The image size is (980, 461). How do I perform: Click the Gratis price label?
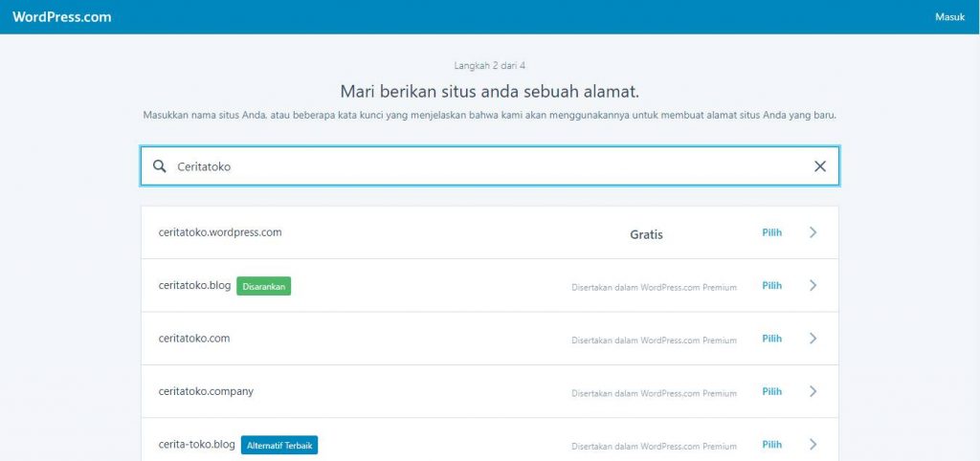click(646, 235)
